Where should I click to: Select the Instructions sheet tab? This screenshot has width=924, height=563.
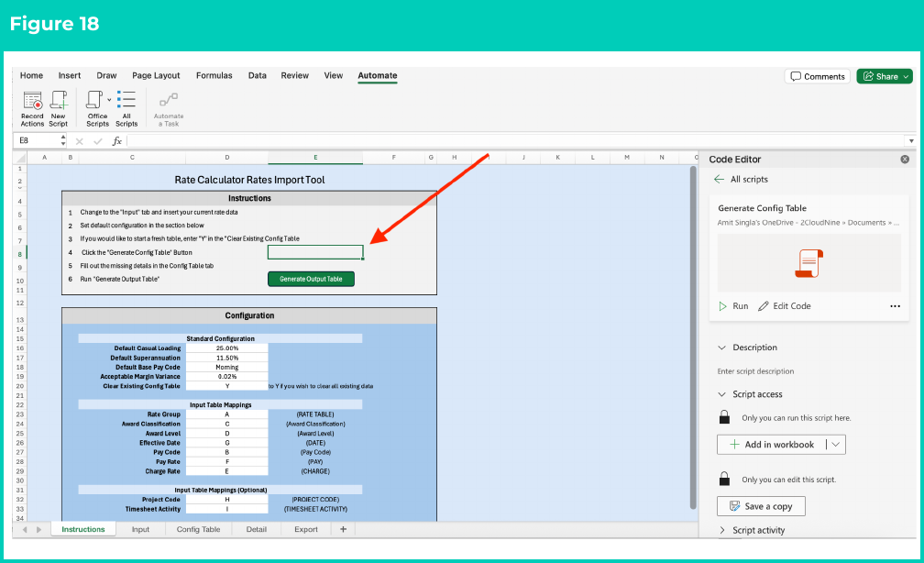83,529
